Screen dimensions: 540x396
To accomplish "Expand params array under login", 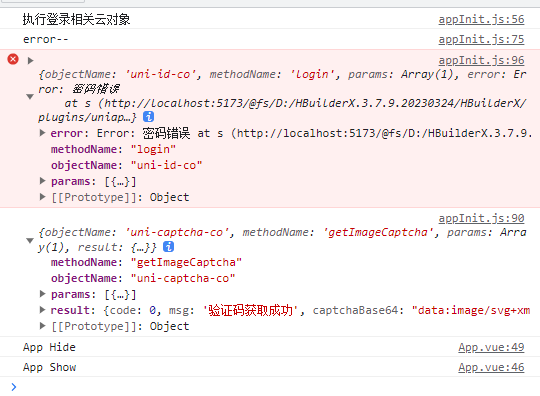I will [42, 181].
